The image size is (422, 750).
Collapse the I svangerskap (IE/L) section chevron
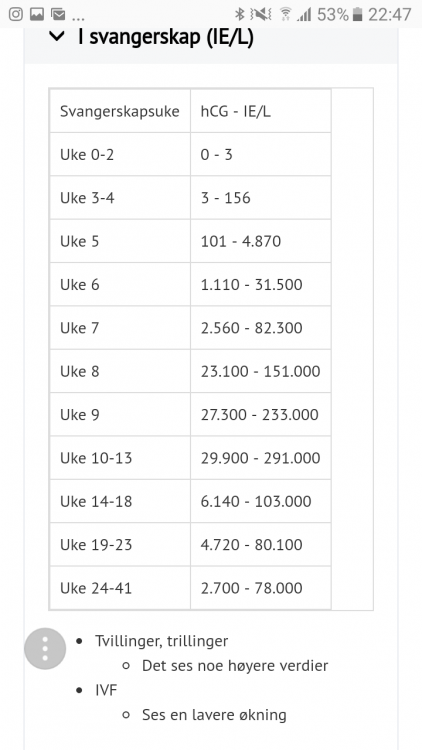click(56, 36)
